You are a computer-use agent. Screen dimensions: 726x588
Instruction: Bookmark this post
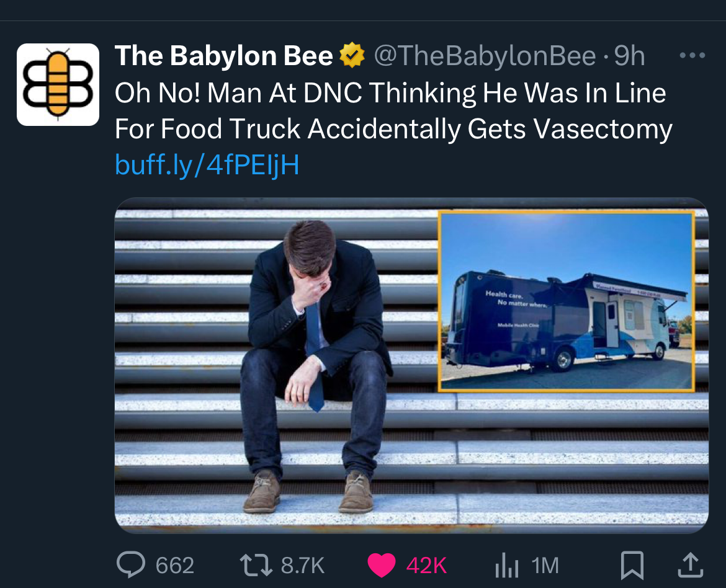[x=632, y=565]
